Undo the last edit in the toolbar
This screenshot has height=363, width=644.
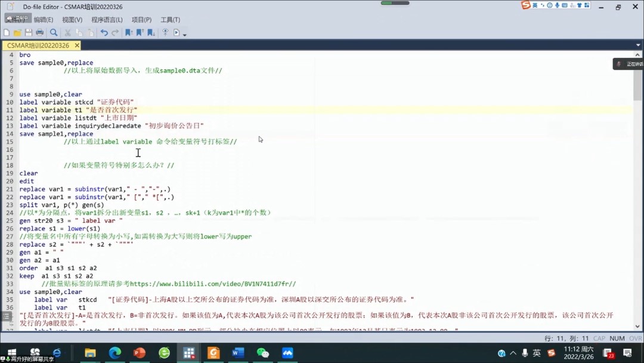pos(104,33)
